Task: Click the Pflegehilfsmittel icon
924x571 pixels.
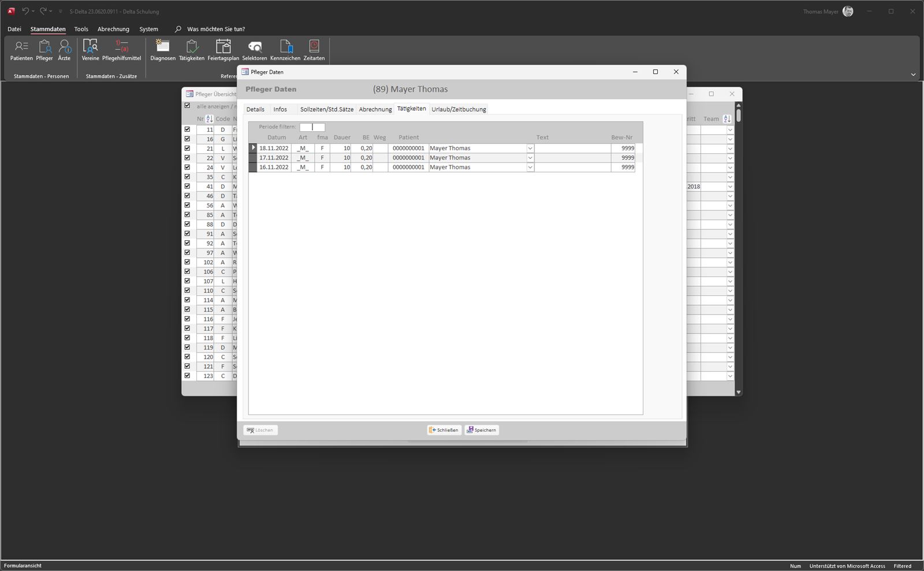Action: [x=121, y=50]
